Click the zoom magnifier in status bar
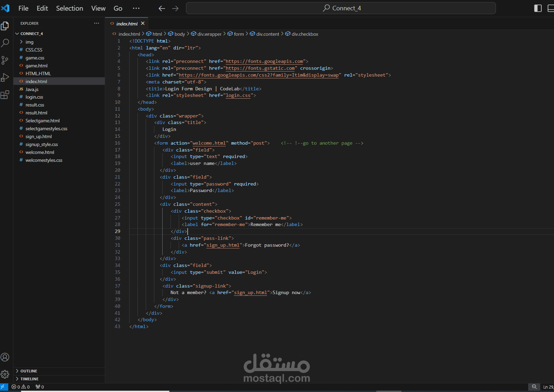554x392 pixels. pos(534,387)
